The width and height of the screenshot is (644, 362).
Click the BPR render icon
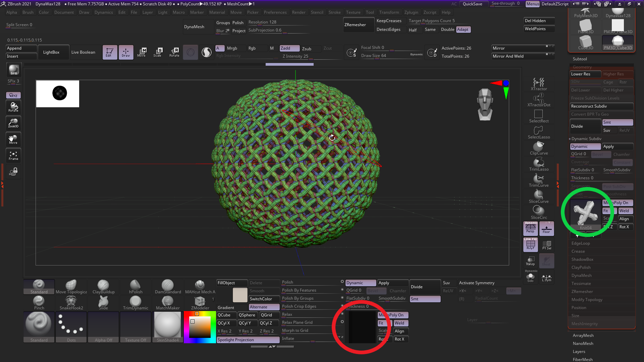(x=13, y=70)
